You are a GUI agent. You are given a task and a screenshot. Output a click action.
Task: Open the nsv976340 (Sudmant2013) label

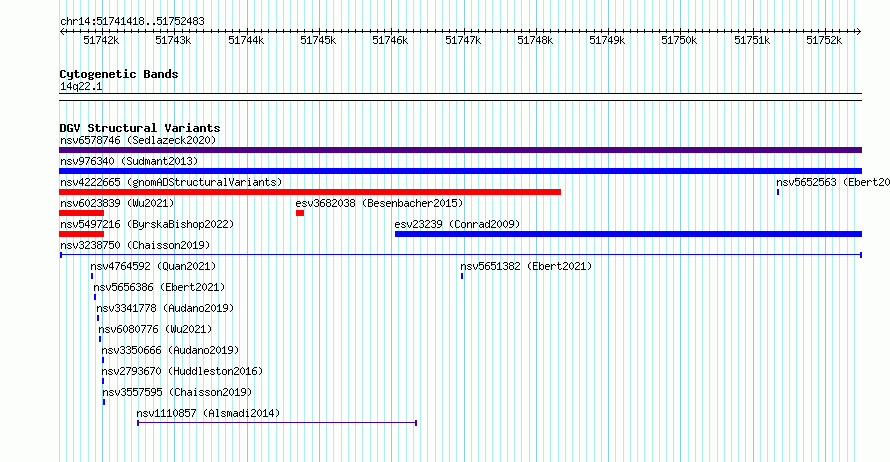[129, 161]
